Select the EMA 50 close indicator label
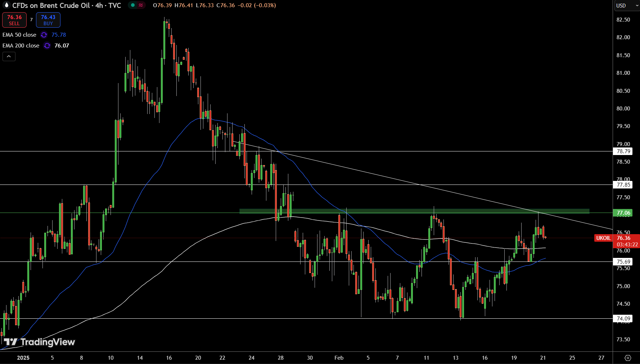 click(19, 35)
